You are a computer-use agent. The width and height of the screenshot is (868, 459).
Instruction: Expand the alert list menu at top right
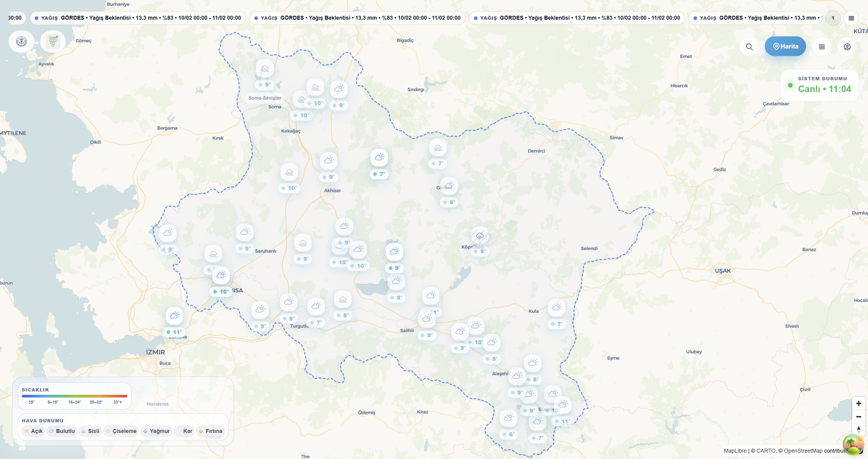pyautogui.click(x=851, y=18)
